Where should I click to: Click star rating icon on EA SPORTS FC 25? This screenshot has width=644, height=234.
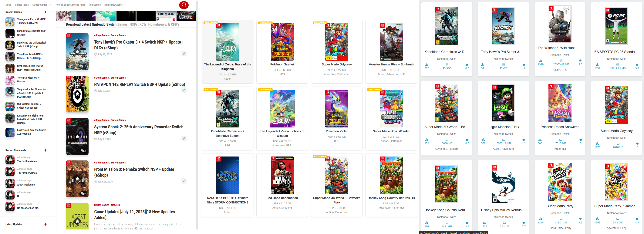(637, 64)
